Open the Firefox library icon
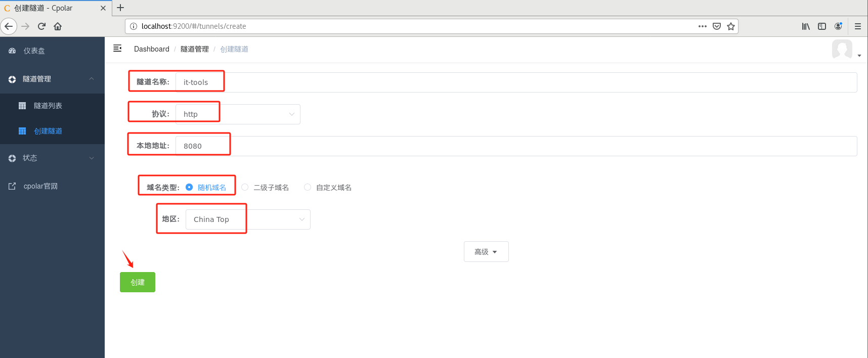Viewport: 868px width, 358px height. point(806,26)
